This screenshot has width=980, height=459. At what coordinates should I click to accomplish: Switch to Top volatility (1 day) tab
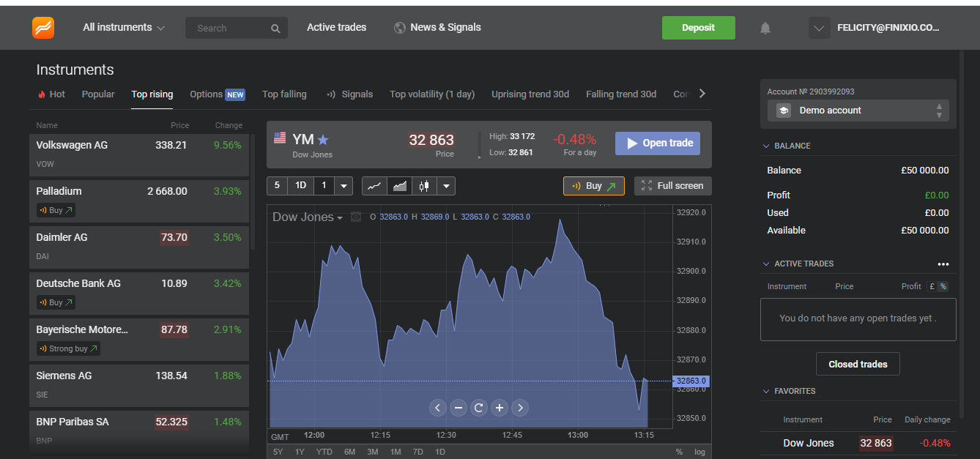[x=432, y=94]
